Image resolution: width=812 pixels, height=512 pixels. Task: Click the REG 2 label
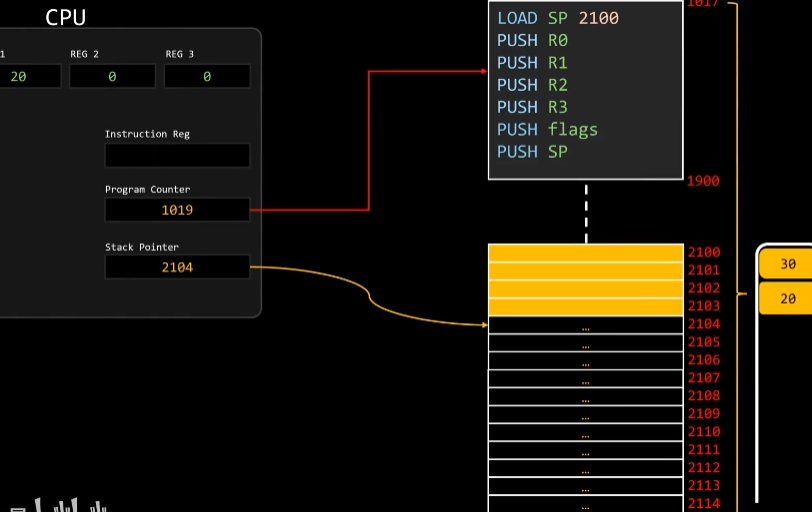84,54
